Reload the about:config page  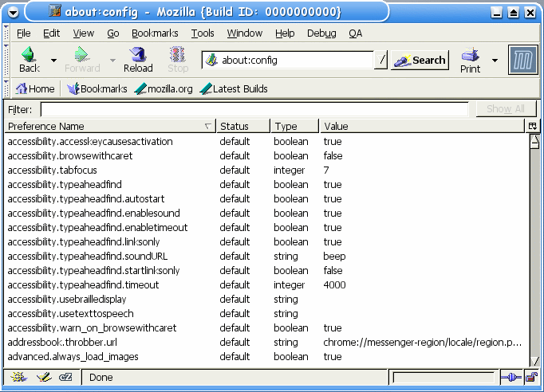(x=138, y=60)
